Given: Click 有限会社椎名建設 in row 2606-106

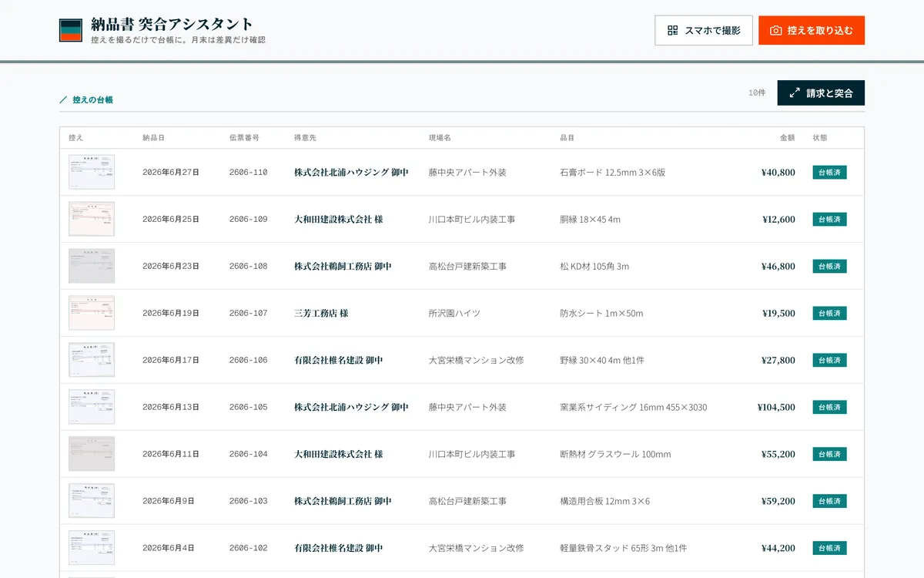Looking at the screenshot, I should [338, 360].
